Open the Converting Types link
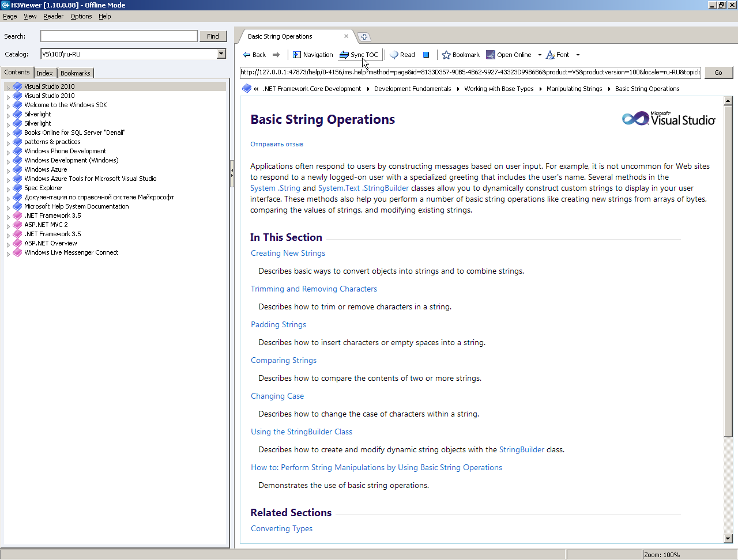 pyautogui.click(x=281, y=528)
